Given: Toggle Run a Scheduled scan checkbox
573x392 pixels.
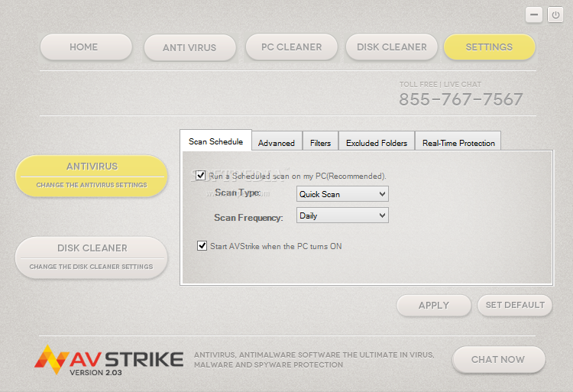Looking at the screenshot, I should (x=200, y=175).
